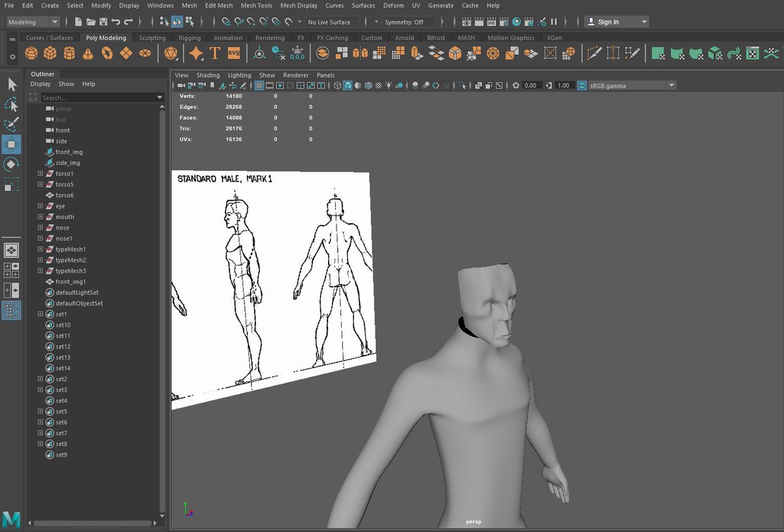Add polygon type with the T icon
784x532 pixels.
(x=214, y=54)
